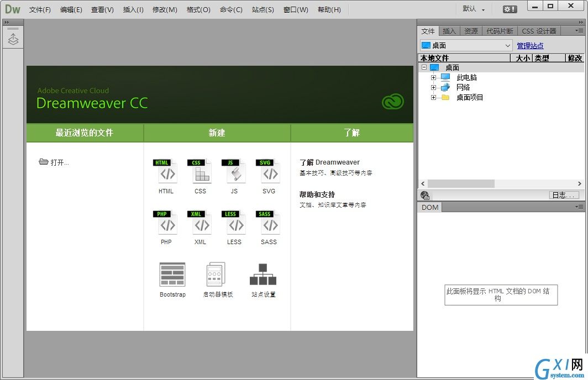Sort by 大小 column header
The height and width of the screenshot is (380, 588).
click(x=522, y=58)
